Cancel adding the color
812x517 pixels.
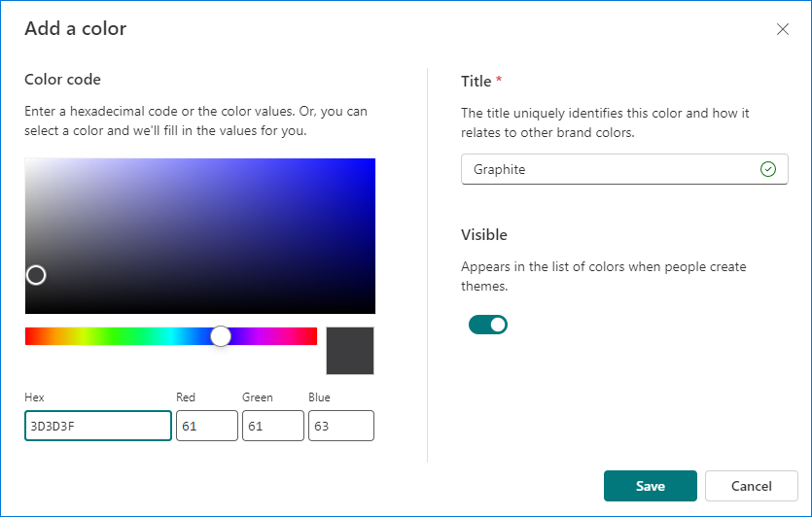click(x=752, y=486)
